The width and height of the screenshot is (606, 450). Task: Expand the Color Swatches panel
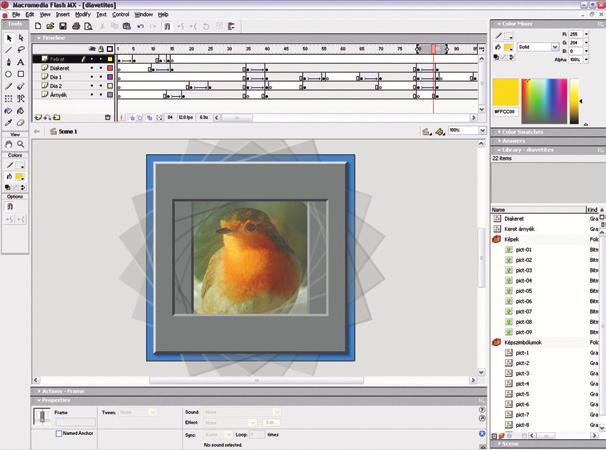pyautogui.click(x=522, y=132)
